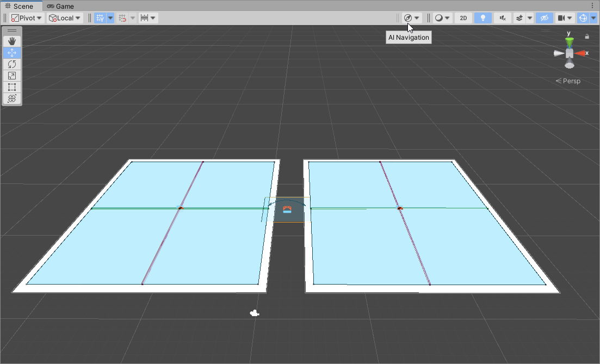Switch to the Scene tab
The image size is (600, 364).
pos(20,6)
